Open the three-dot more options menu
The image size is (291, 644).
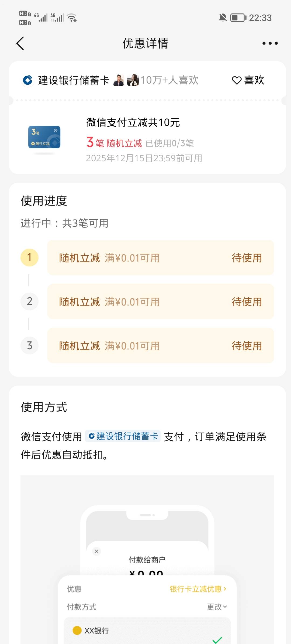pyautogui.click(x=270, y=43)
